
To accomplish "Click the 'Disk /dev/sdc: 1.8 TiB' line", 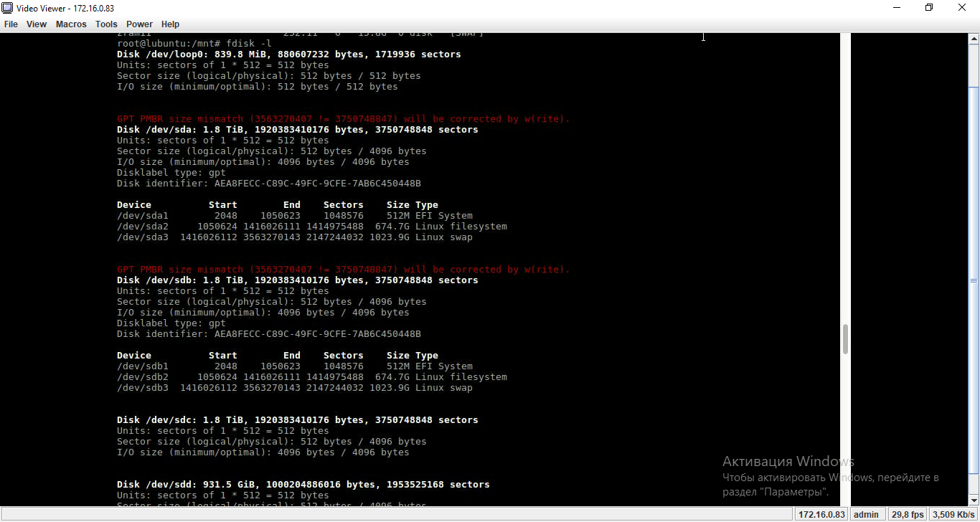I will pos(298,420).
